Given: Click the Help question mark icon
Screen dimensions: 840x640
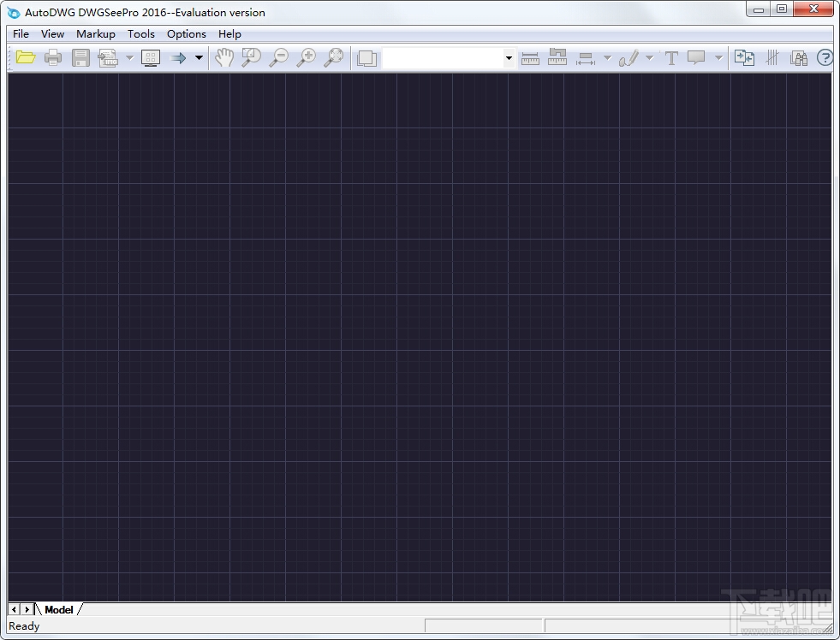Looking at the screenshot, I should point(825,57).
